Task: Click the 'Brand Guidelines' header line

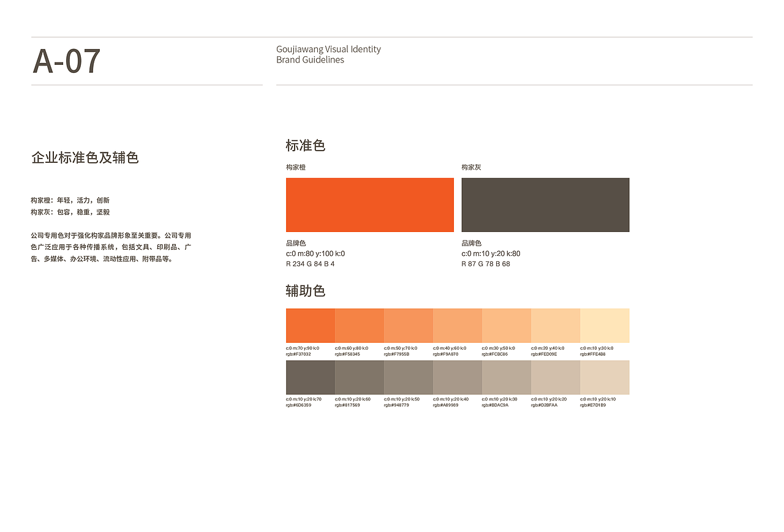Action: (310, 60)
